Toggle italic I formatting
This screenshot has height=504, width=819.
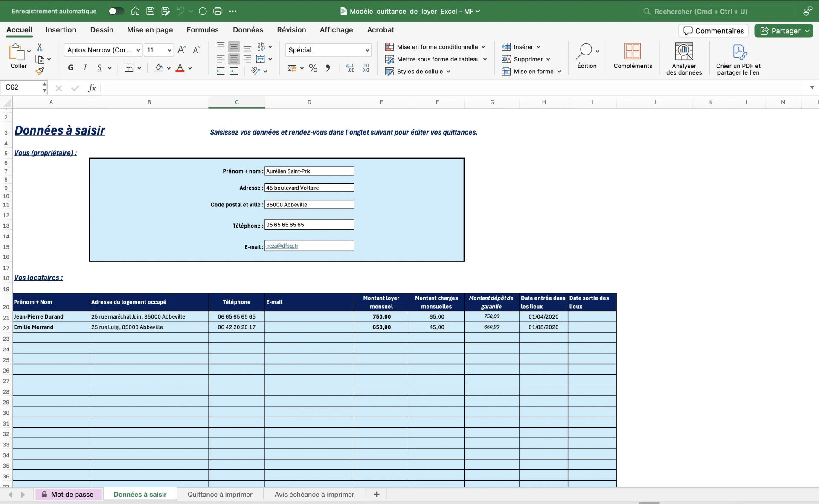click(85, 68)
